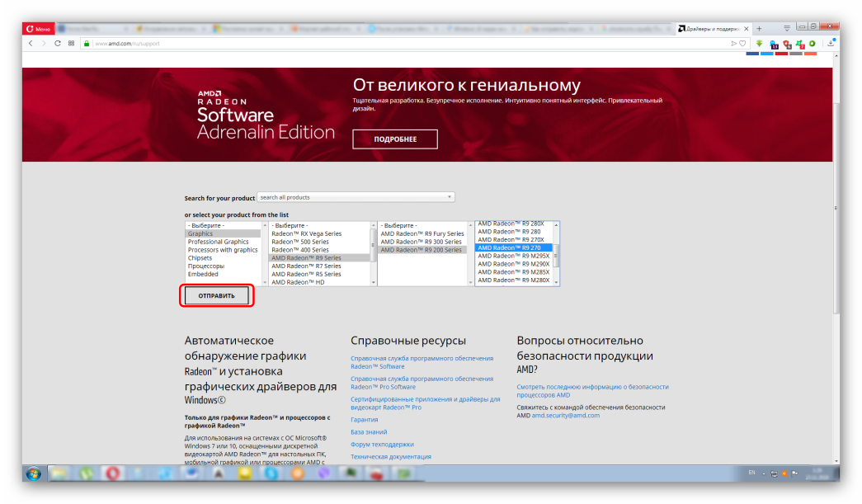The height and width of the screenshot is (504, 862).
Task: Click the green download arrow extension icon
Action: point(760,44)
